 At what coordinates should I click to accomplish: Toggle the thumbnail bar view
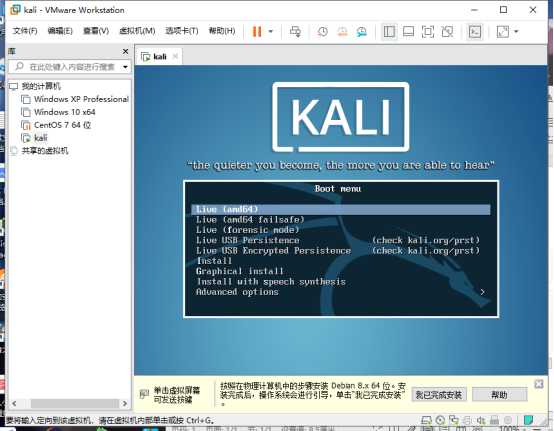(x=408, y=31)
